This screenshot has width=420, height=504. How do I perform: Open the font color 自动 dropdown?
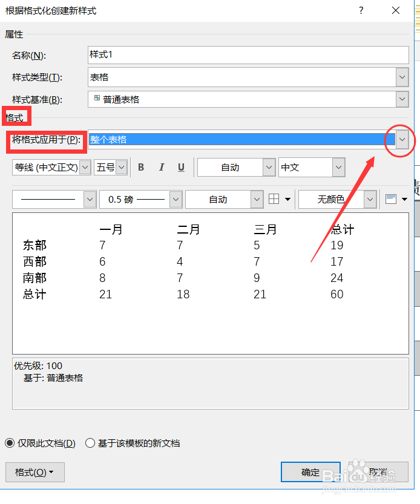coord(269,168)
